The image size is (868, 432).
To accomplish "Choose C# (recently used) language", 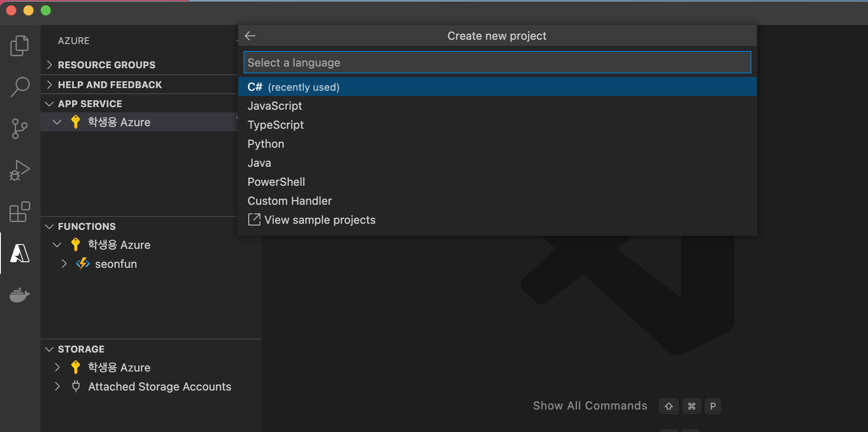I will [497, 87].
